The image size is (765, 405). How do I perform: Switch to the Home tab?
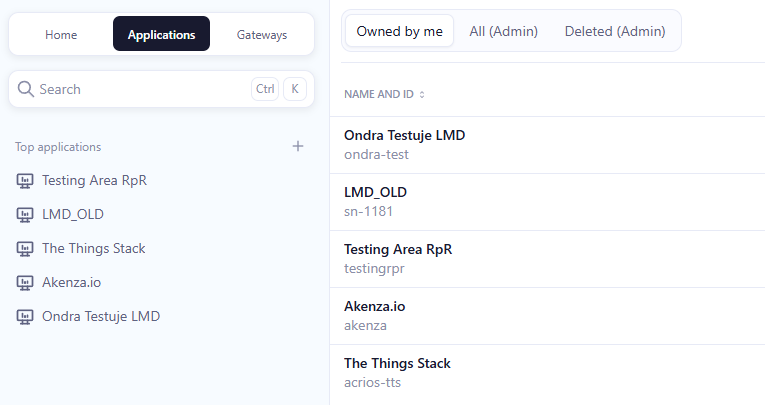[x=61, y=35]
